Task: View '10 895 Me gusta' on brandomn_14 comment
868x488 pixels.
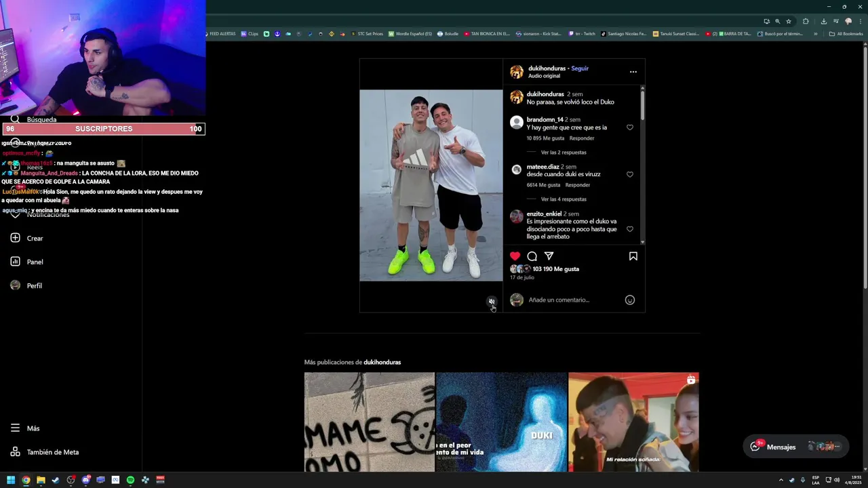Action: (x=545, y=138)
